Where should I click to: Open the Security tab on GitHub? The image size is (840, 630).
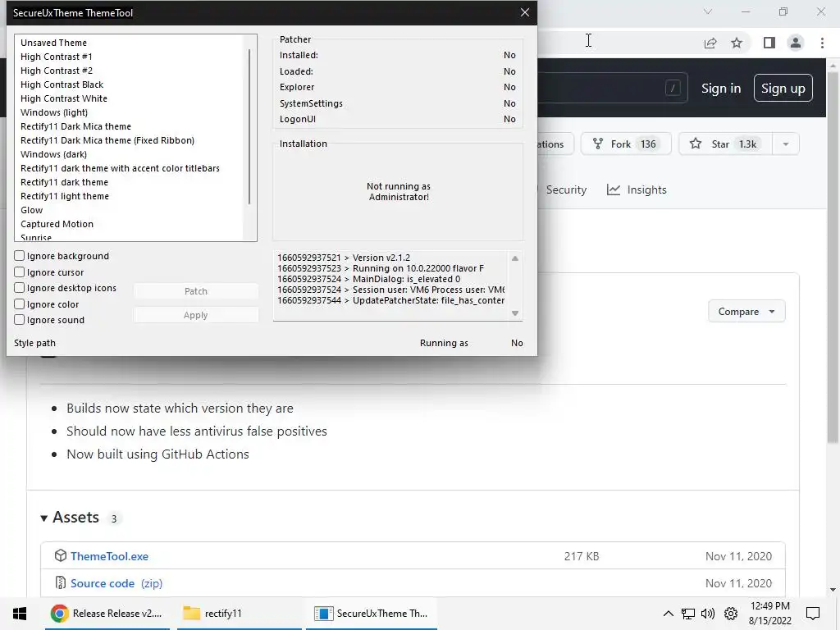pyautogui.click(x=566, y=189)
